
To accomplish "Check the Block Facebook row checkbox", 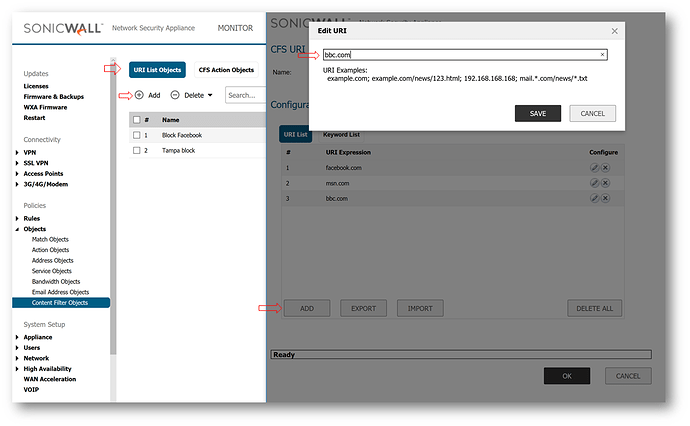I will 136,135.
